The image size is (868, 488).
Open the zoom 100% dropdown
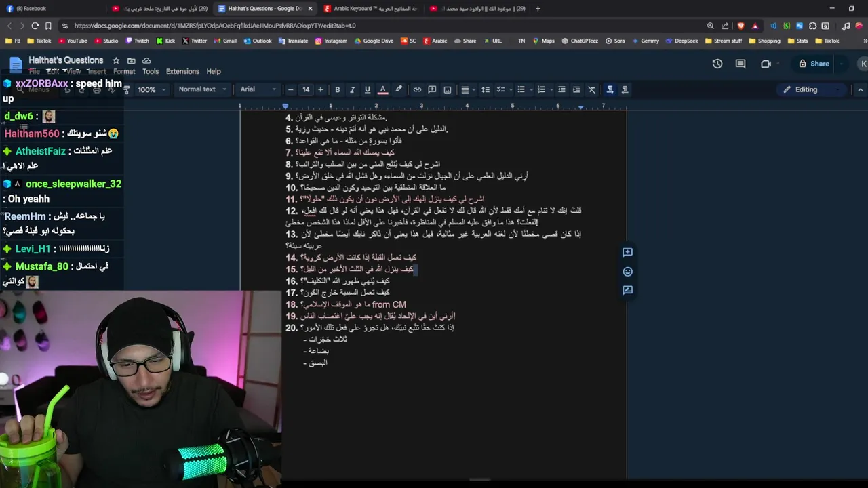pyautogui.click(x=152, y=89)
